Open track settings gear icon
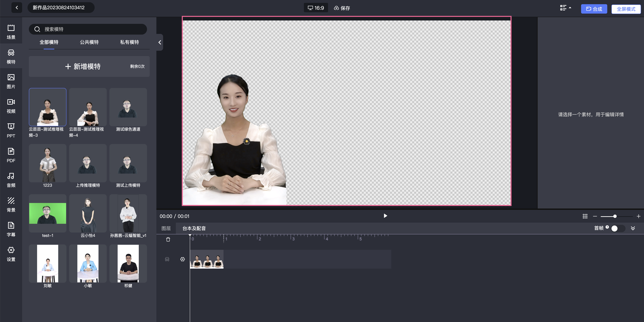This screenshot has width=644, height=322. tap(183, 259)
